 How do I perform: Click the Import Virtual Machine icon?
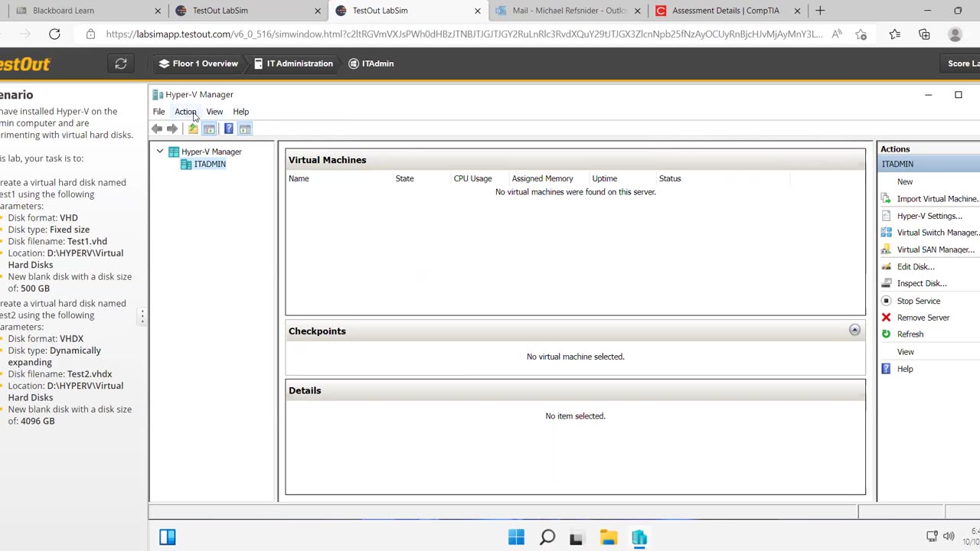click(886, 199)
